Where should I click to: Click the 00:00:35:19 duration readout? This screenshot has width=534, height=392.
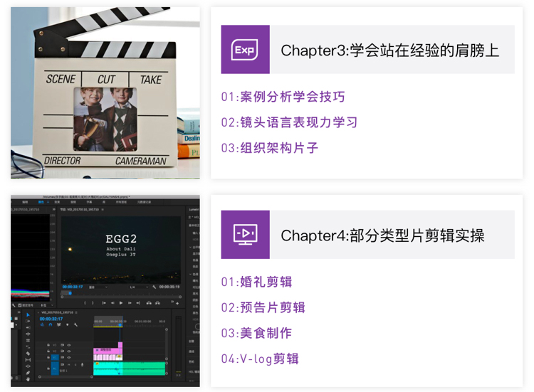169,287
